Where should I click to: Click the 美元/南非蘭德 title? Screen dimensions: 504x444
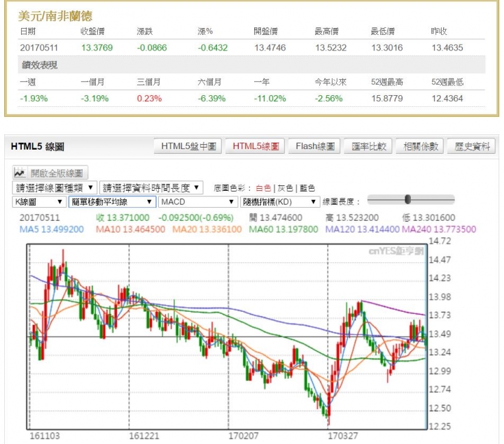55,15
